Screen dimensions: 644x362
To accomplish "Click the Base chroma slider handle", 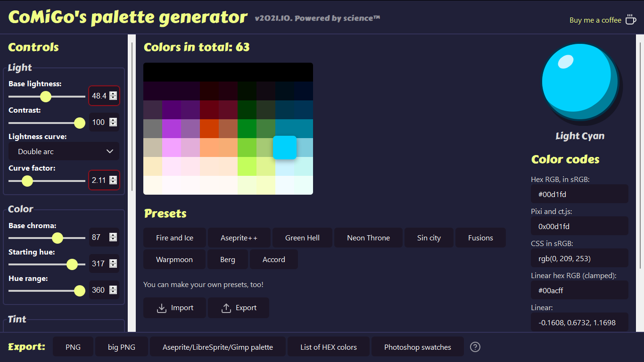I will click(58, 238).
